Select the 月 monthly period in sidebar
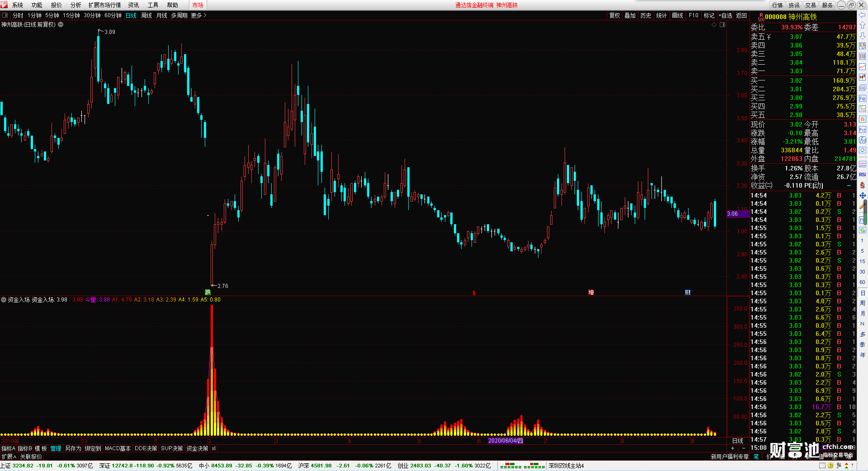868x471 pixels. pos(862,313)
